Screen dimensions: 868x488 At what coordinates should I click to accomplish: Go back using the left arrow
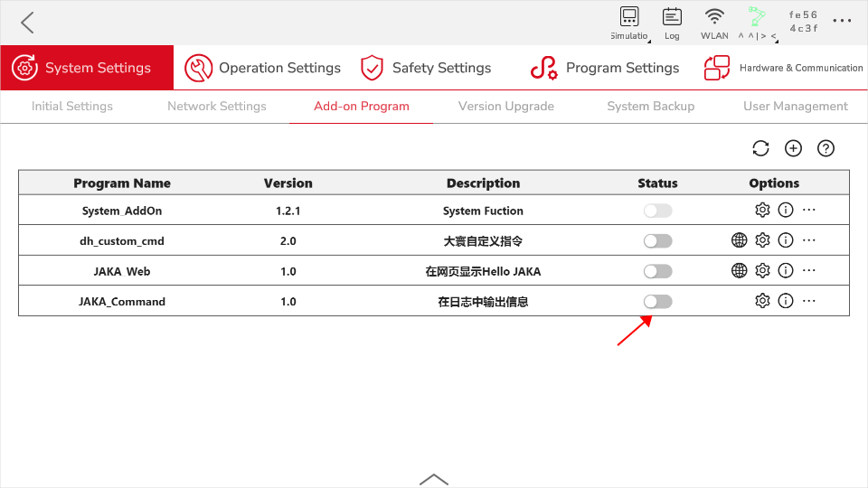click(27, 23)
